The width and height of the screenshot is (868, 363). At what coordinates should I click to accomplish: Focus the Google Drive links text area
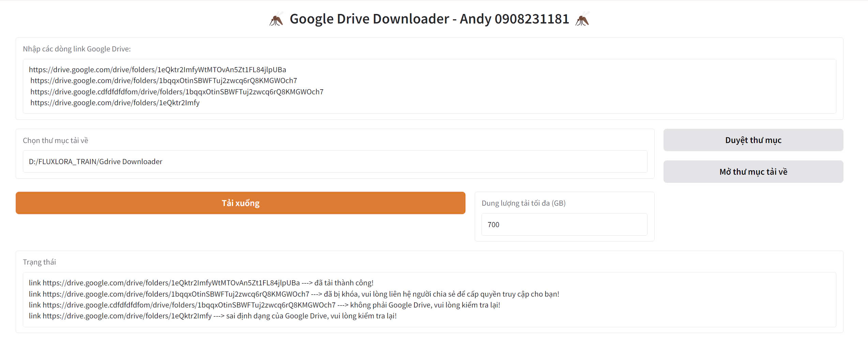click(429, 86)
